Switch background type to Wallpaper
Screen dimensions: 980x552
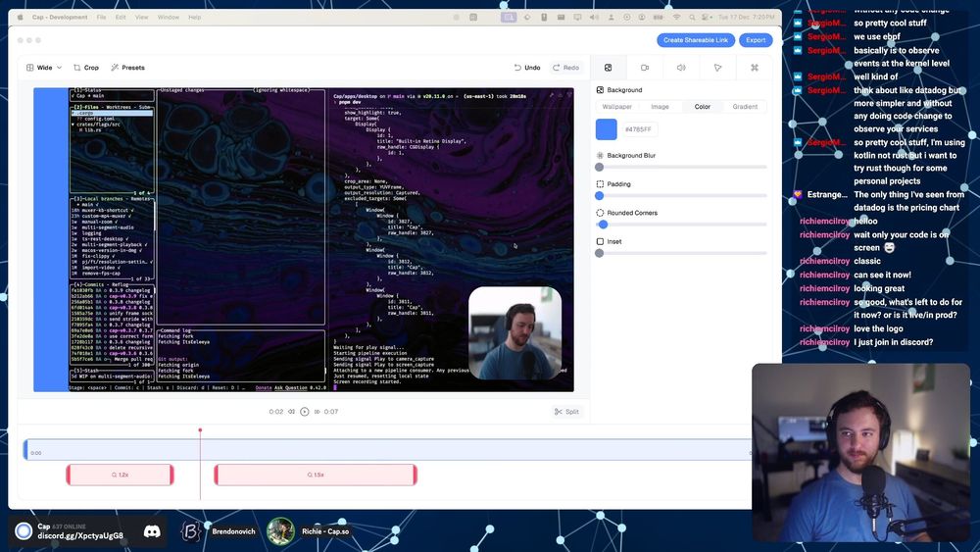pos(616,107)
